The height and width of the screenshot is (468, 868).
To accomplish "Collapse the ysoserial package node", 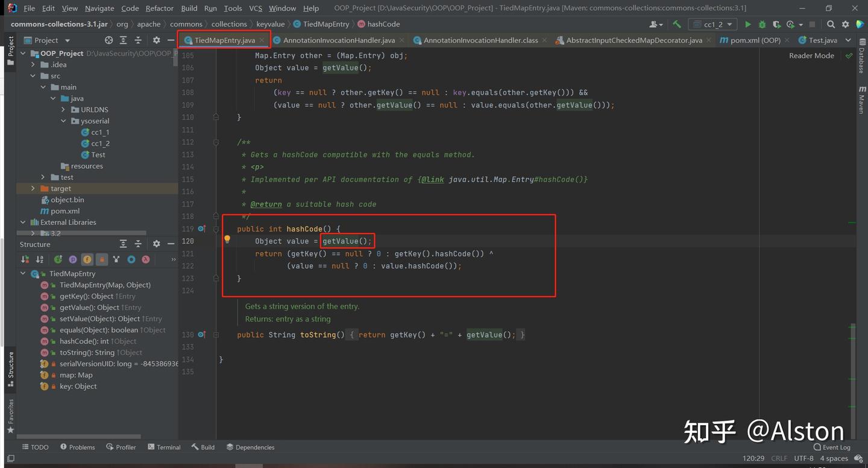I will pyautogui.click(x=64, y=121).
